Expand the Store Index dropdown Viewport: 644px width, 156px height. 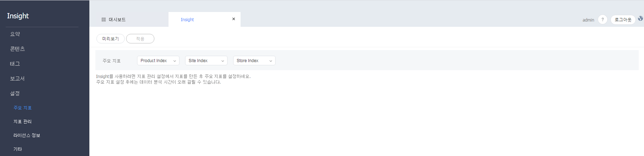pyautogui.click(x=254, y=61)
